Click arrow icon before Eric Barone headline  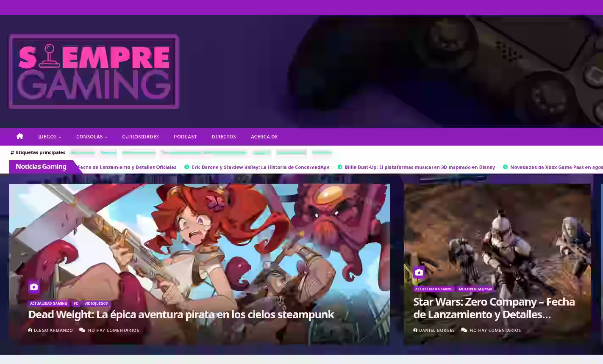[x=186, y=167]
